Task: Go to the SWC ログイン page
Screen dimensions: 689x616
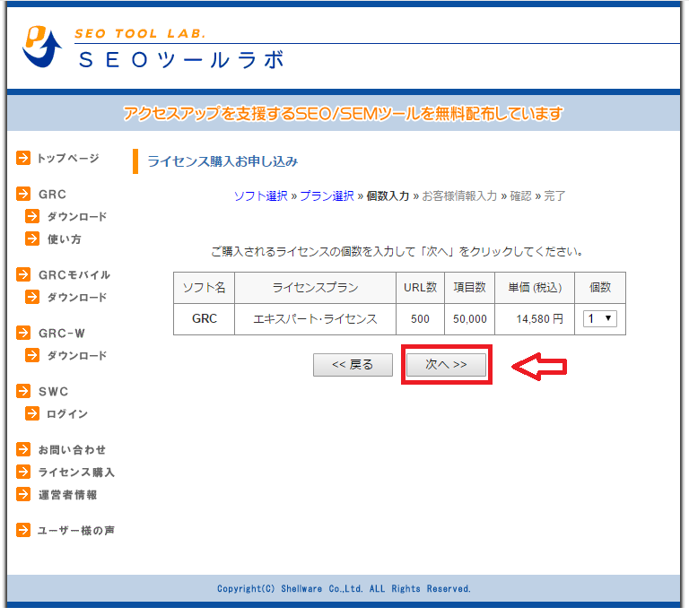Action: coord(67,413)
